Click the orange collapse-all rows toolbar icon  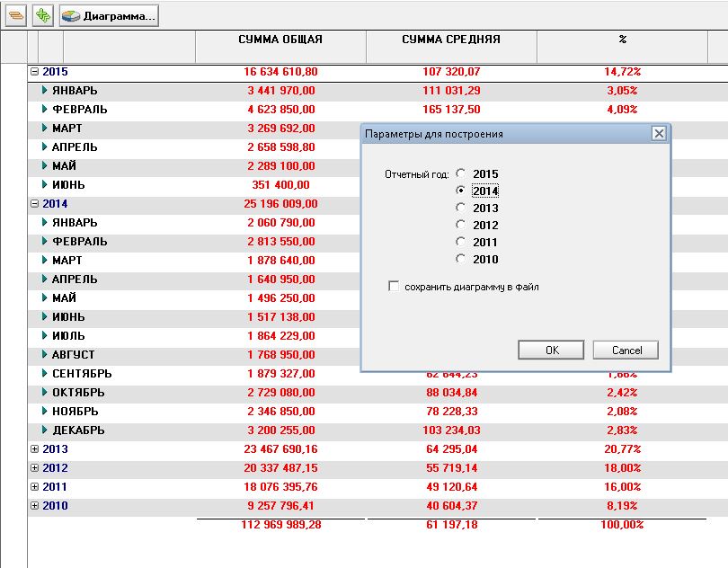15,15
